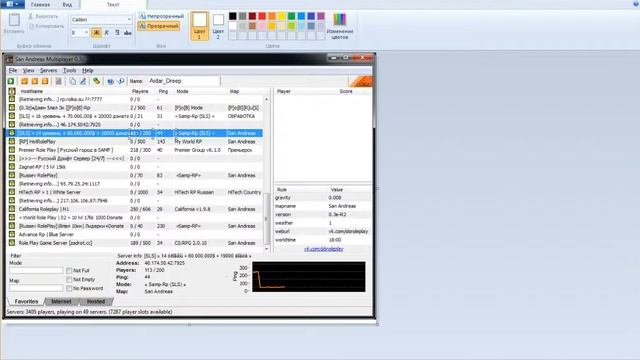The width and height of the screenshot is (640, 360).
Task: Toggle strikethrough text formatting in Paint
Action: tap(128, 32)
